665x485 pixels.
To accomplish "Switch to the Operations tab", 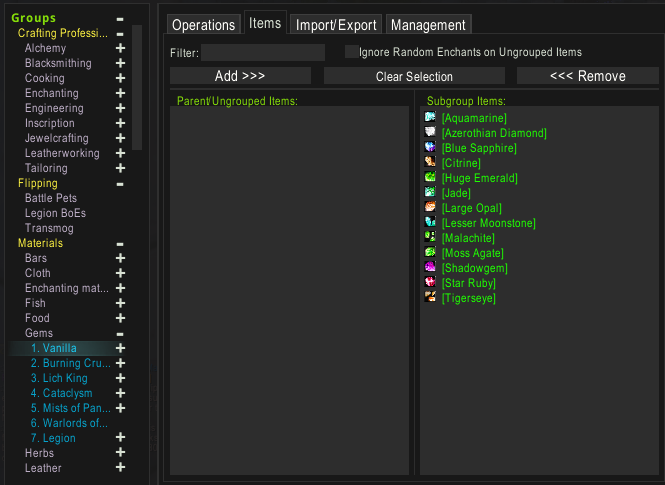I will 203,25.
